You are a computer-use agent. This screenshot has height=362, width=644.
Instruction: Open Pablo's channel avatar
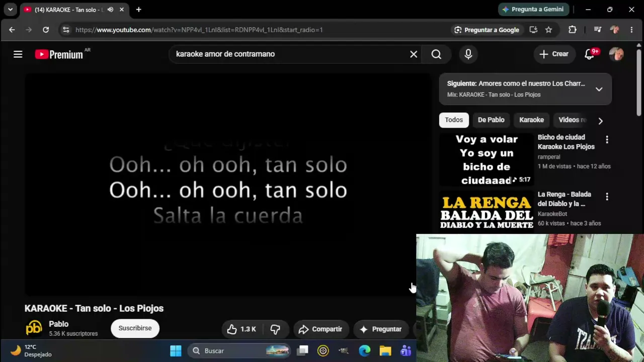click(34, 328)
